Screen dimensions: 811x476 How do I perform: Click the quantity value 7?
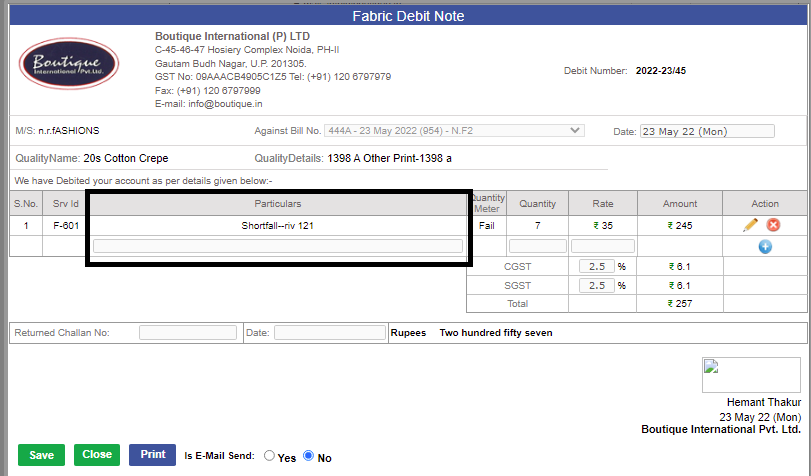[537, 226]
